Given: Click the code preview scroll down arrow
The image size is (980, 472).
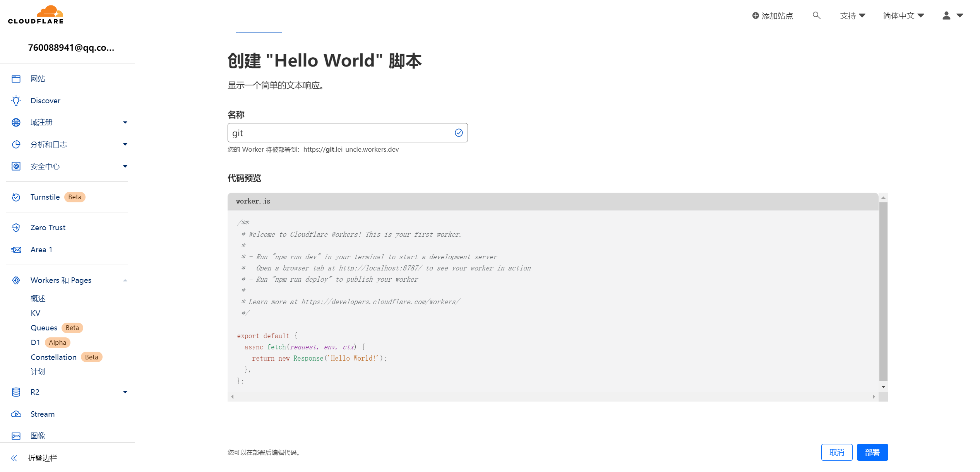Looking at the screenshot, I should (883, 387).
